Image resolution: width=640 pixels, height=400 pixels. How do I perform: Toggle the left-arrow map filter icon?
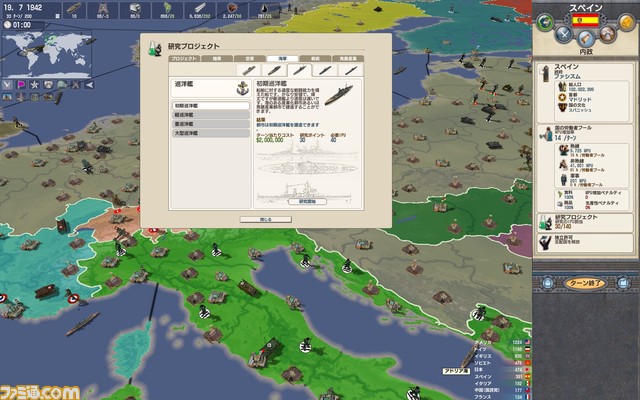[89, 85]
